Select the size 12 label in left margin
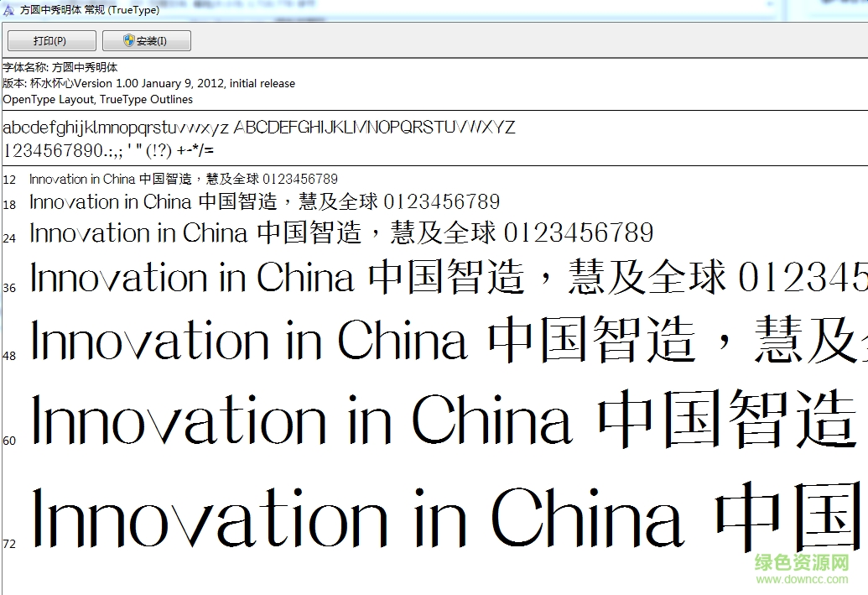This screenshot has height=595, width=868. [x=8, y=179]
